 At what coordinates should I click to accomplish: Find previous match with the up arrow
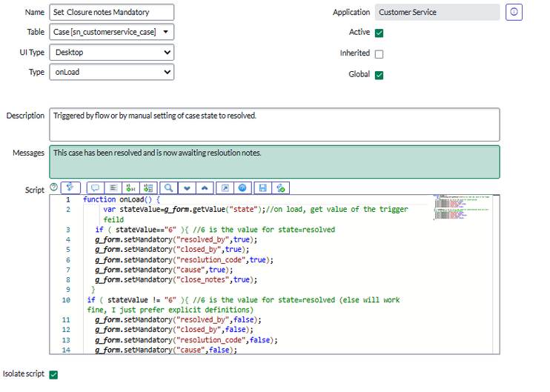205,188
